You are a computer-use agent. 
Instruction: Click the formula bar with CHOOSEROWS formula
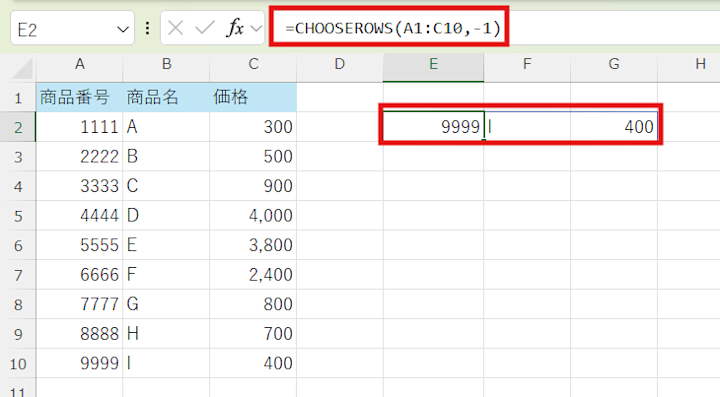pyautogui.click(x=496, y=28)
